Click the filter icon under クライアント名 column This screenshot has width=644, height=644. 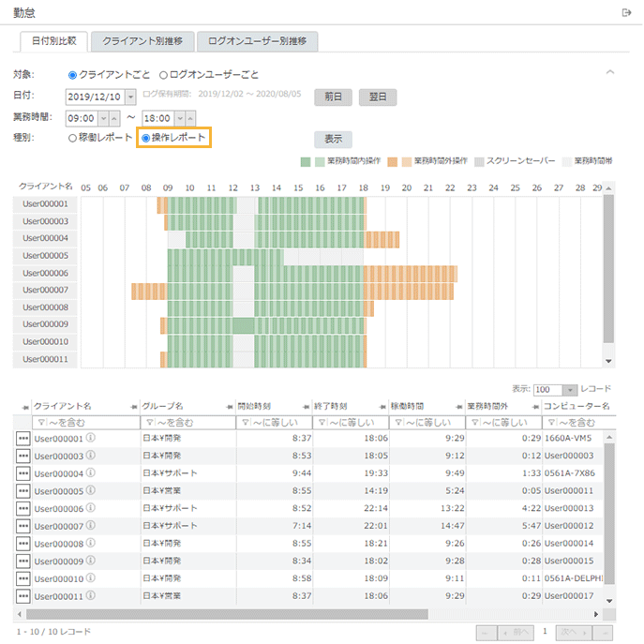(39, 422)
